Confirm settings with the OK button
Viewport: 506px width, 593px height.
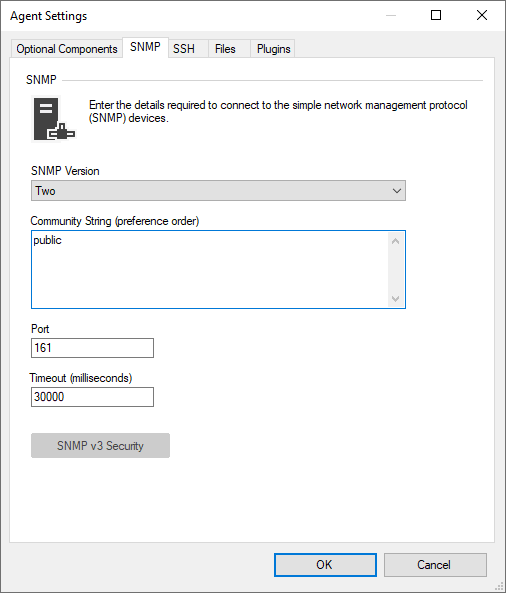point(325,565)
